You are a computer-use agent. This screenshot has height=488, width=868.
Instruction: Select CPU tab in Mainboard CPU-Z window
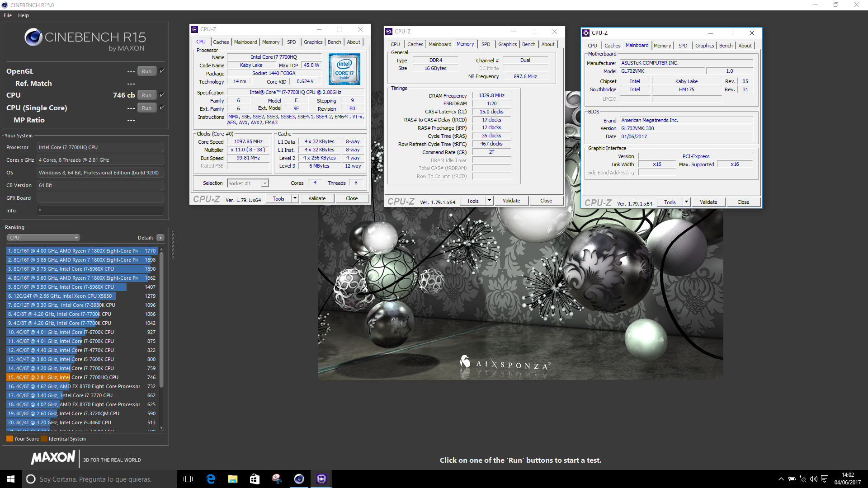(592, 46)
